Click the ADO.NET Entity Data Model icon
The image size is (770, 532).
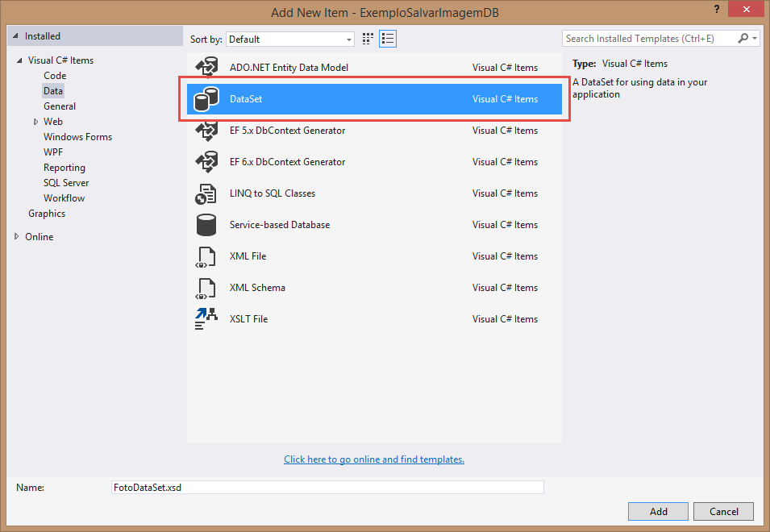(206, 68)
